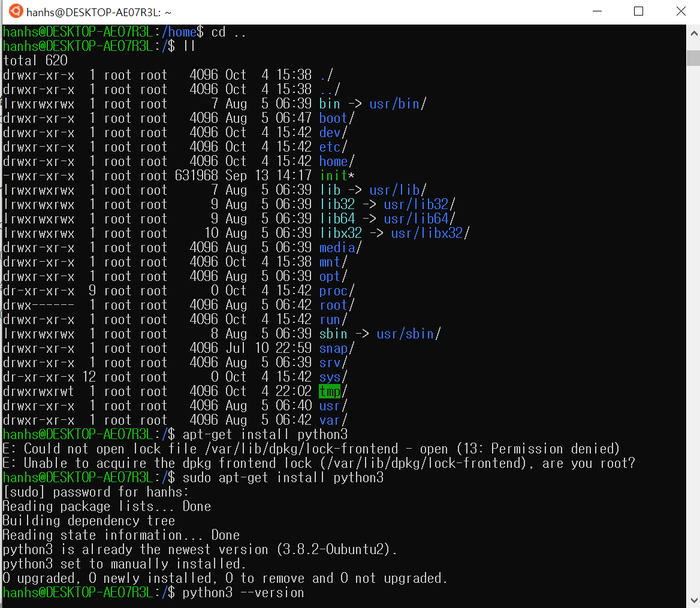This screenshot has width=700, height=608.
Task: Click the 'usr/lib32/' symlink target
Action: (419, 204)
